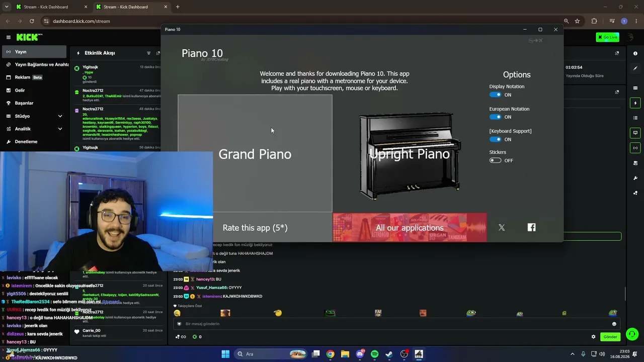The image size is (644, 362).
Task: Open OBS Studio from the taskbar
Action: (404, 354)
